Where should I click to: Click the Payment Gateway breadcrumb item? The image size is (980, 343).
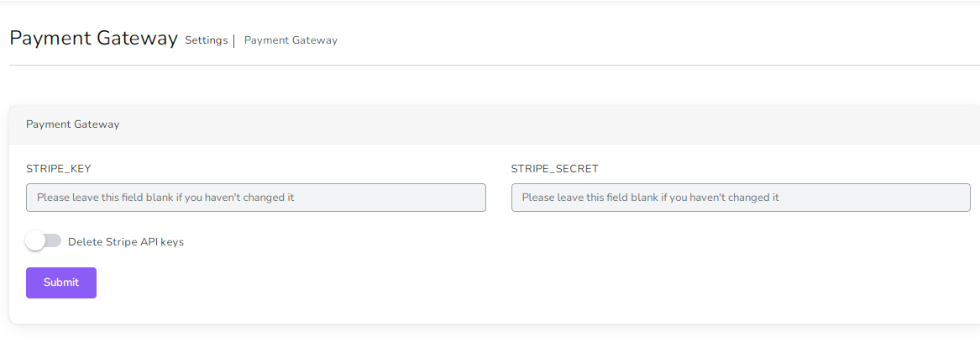pos(291,40)
